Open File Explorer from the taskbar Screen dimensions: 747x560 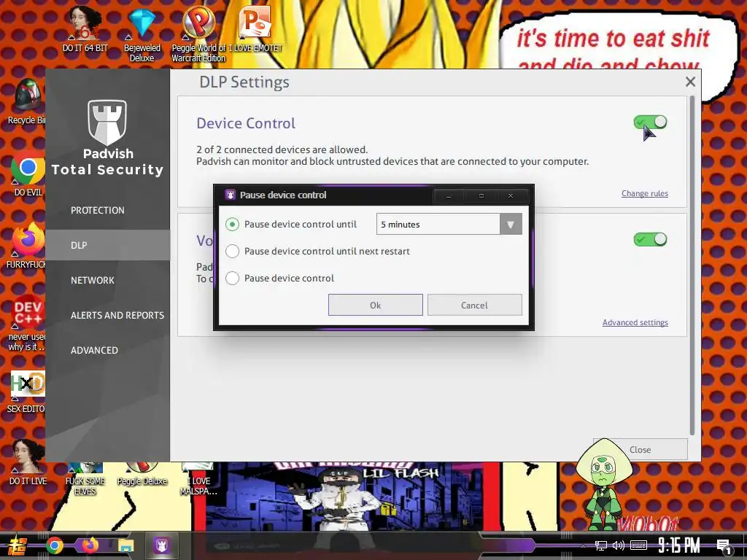tap(125, 545)
